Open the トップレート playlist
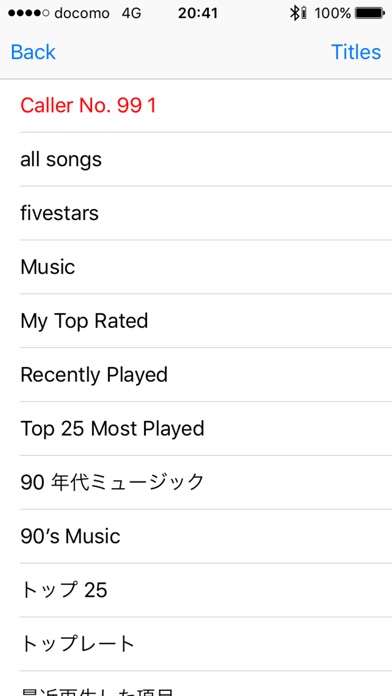Image resolution: width=392 pixels, height=696 pixels. (196, 644)
